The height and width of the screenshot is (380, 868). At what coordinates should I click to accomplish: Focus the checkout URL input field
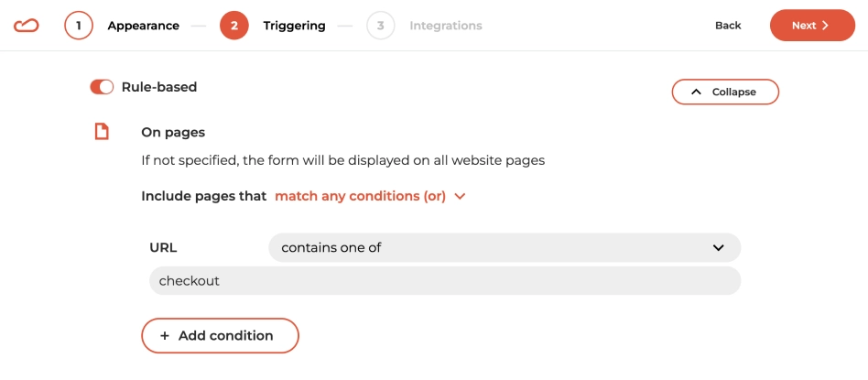(x=445, y=281)
